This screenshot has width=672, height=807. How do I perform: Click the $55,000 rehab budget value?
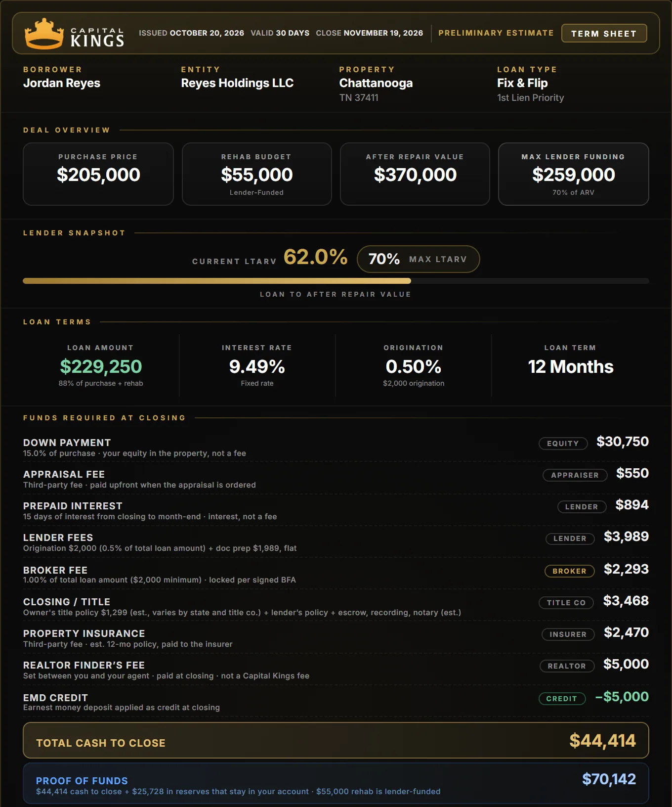pos(257,175)
